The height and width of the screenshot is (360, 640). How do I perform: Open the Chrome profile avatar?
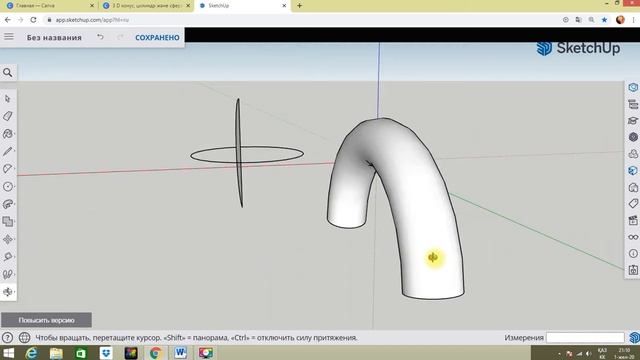click(x=620, y=20)
